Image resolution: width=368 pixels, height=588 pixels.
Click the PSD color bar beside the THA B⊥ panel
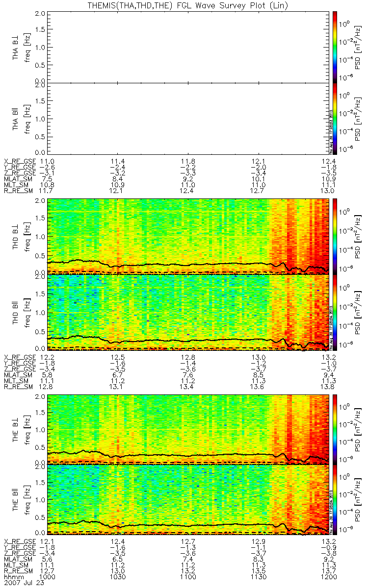click(x=335, y=47)
